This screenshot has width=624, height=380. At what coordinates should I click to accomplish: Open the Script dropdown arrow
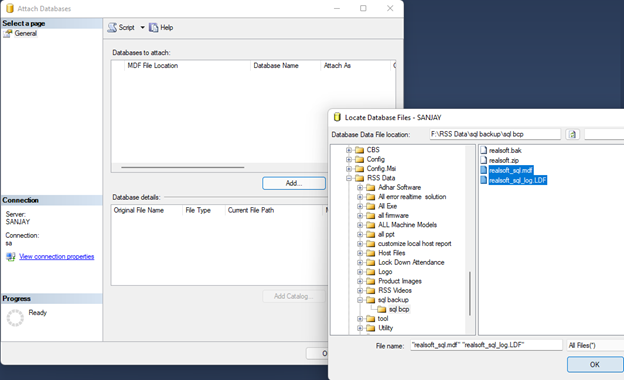pos(142,27)
